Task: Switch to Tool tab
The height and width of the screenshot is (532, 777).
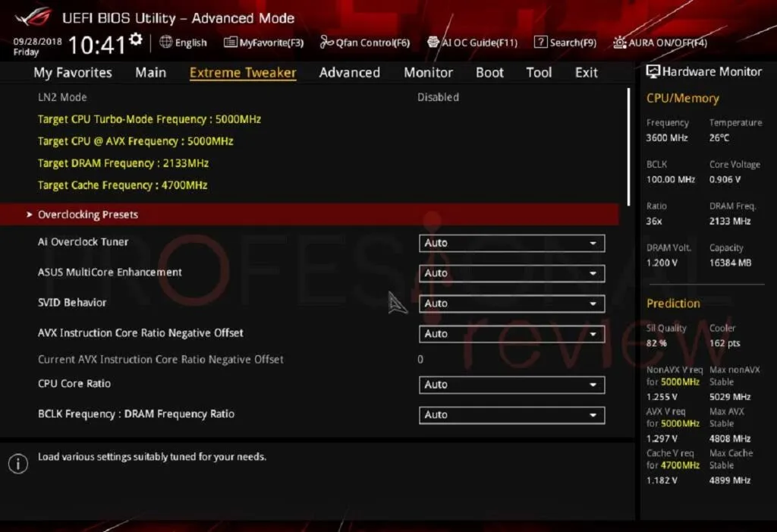Action: coord(539,72)
